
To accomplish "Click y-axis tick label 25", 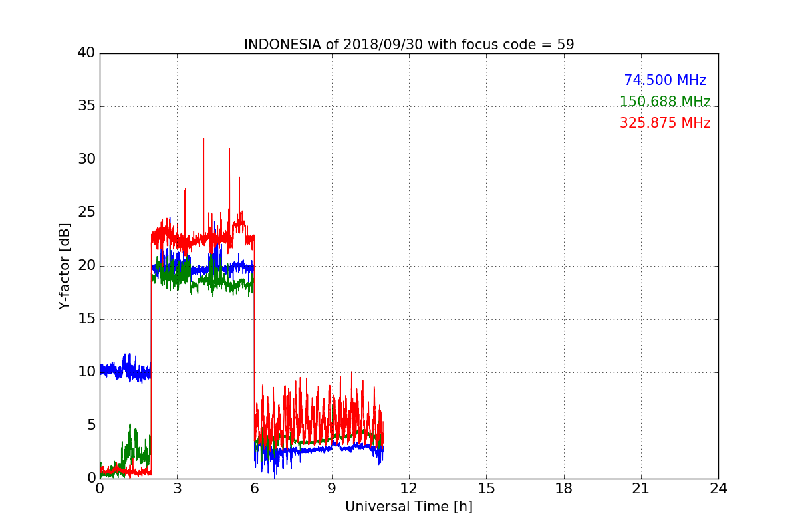I will pos(86,213).
